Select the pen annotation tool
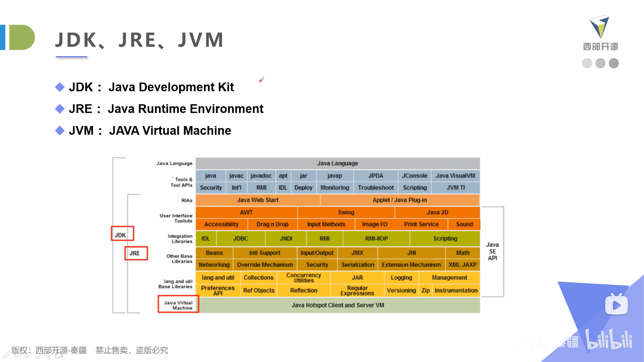The width and height of the screenshot is (644, 362). click(x=7, y=355)
